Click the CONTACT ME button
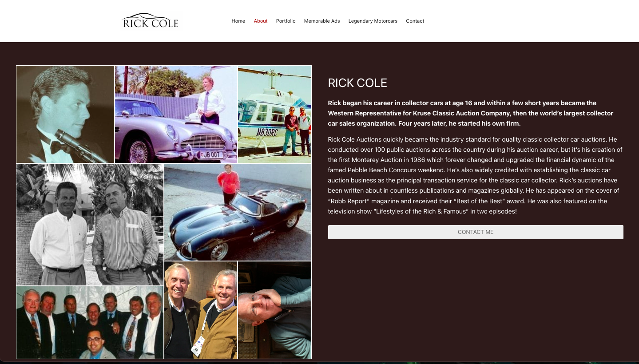 tap(476, 232)
